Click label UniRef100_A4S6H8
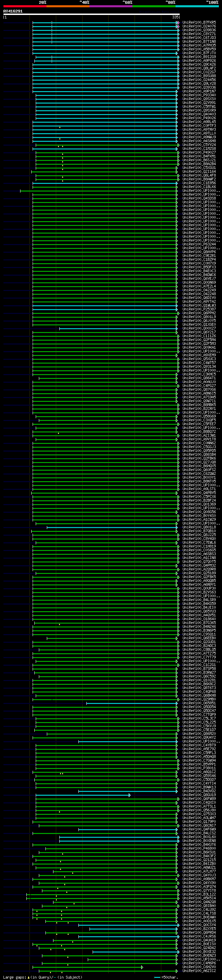The width and height of the screenshot is (222, 980). (199, 141)
